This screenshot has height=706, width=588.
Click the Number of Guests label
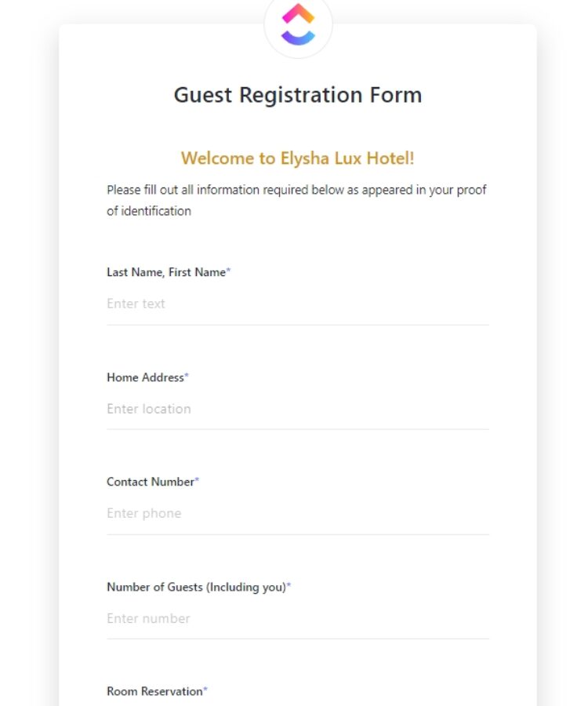(x=196, y=587)
